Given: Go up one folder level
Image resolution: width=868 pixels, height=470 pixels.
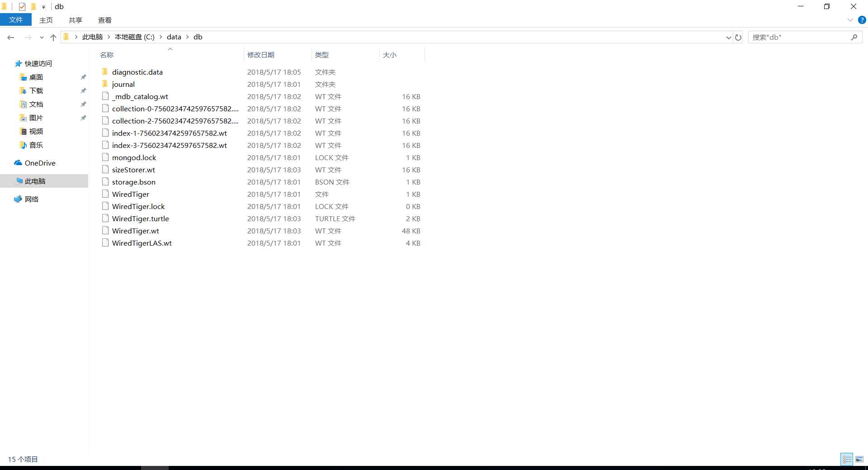Looking at the screenshot, I should (53, 38).
